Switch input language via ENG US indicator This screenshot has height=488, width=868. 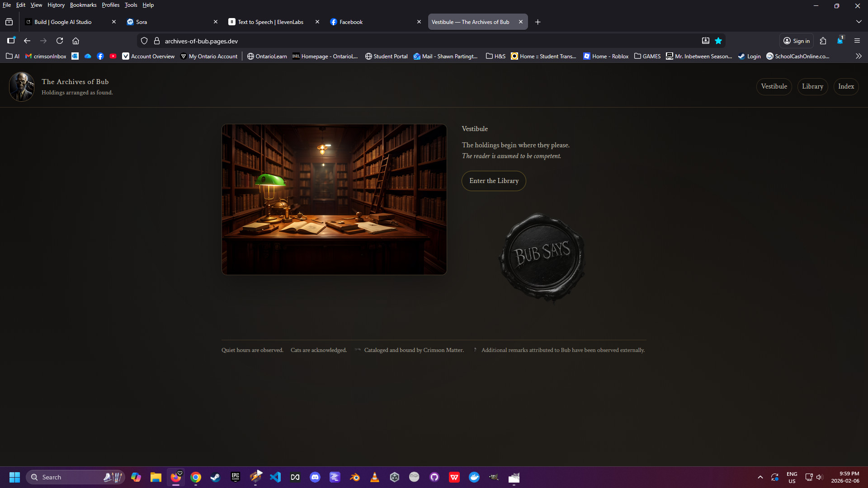[792, 477]
